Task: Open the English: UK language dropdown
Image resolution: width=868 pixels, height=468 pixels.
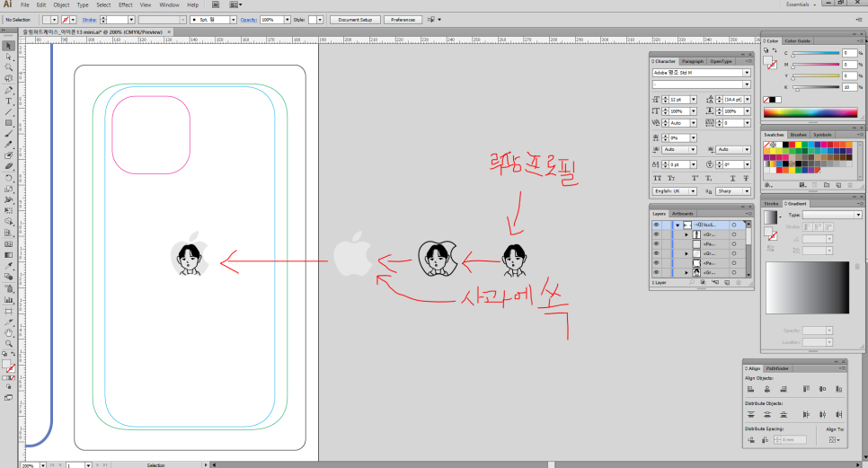Action: tap(693, 190)
